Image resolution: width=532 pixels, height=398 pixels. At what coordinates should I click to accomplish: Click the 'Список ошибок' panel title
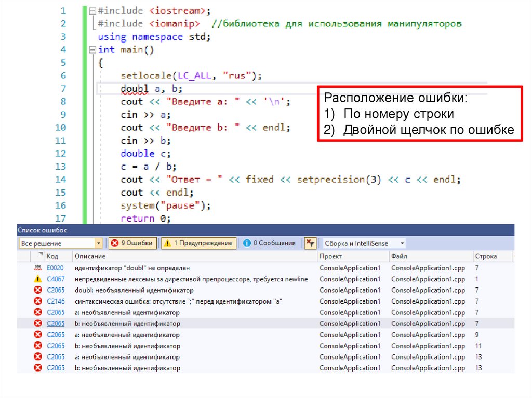[x=43, y=230]
